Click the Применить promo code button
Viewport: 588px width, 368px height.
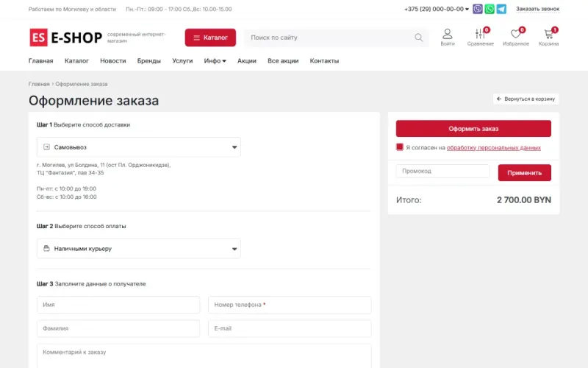524,173
